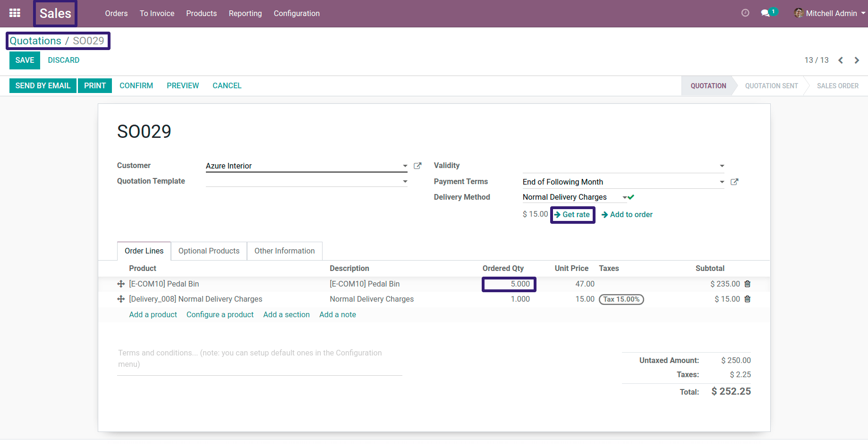The image size is (868, 448).
Task: Click the delivery unit price 15.00 cell
Action: 585,299
